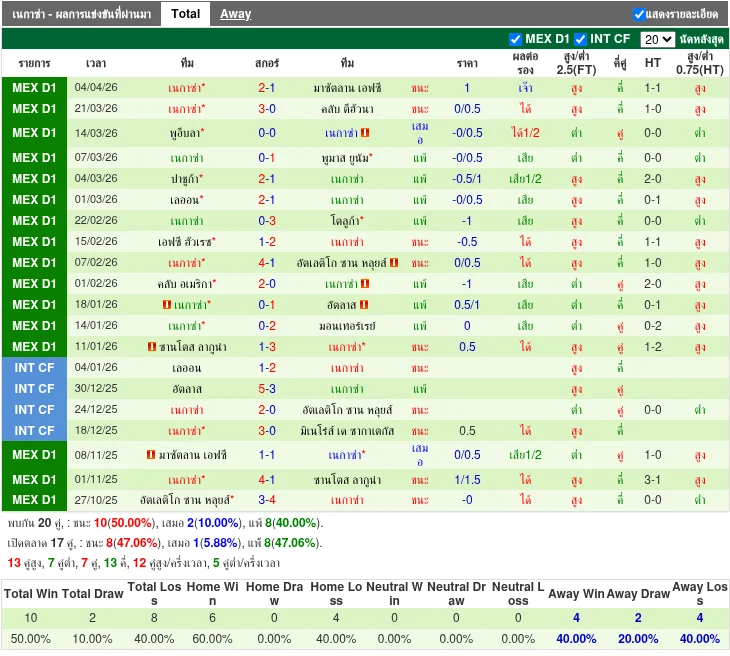Click red card icon beside อัตเลติโก ซาน หลุยส์ on 07/02/26
Image resolution: width=730 pixels, height=656 pixels.
pyautogui.click(x=394, y=263)
